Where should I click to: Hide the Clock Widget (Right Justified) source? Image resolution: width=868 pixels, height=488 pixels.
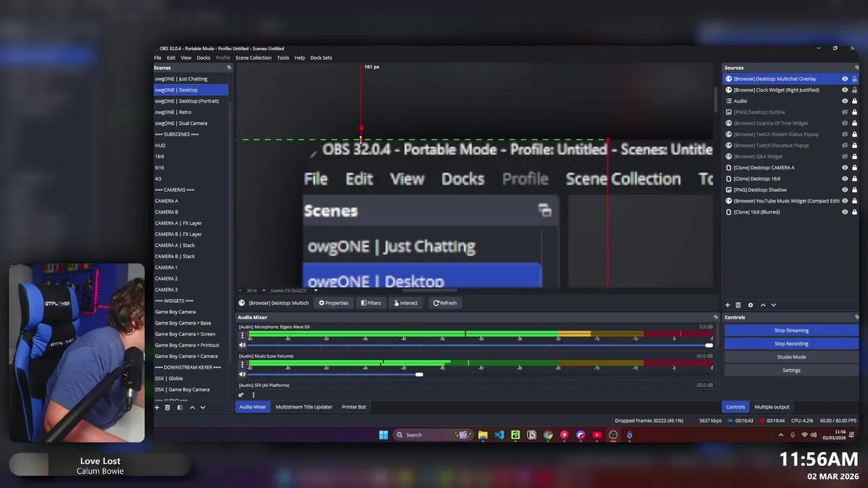(845, 90)
